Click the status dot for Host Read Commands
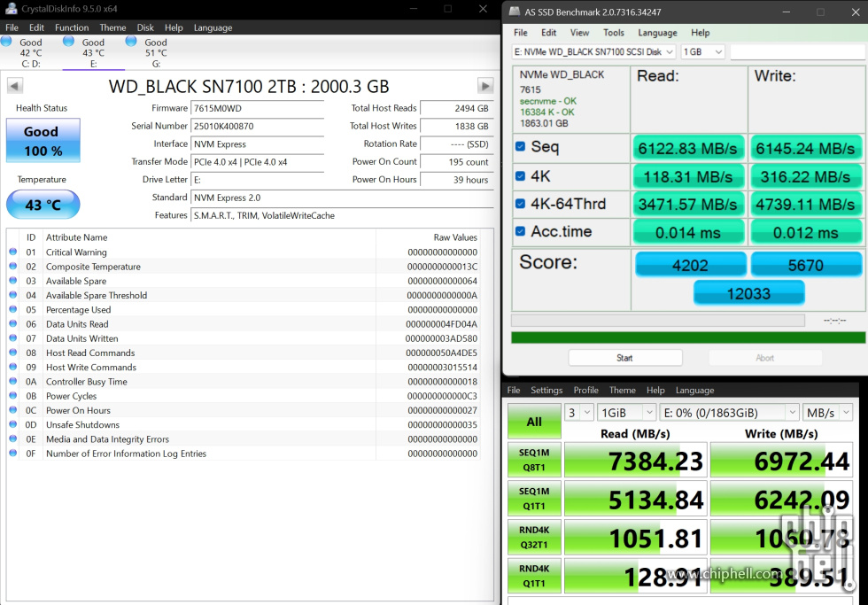The height and width of the screenshot is (605, 868). (x=12, y=353)
